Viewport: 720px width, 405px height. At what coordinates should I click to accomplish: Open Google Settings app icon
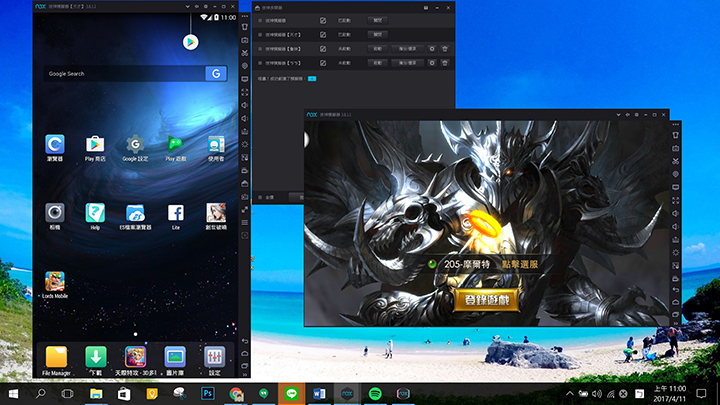(135, 145)
